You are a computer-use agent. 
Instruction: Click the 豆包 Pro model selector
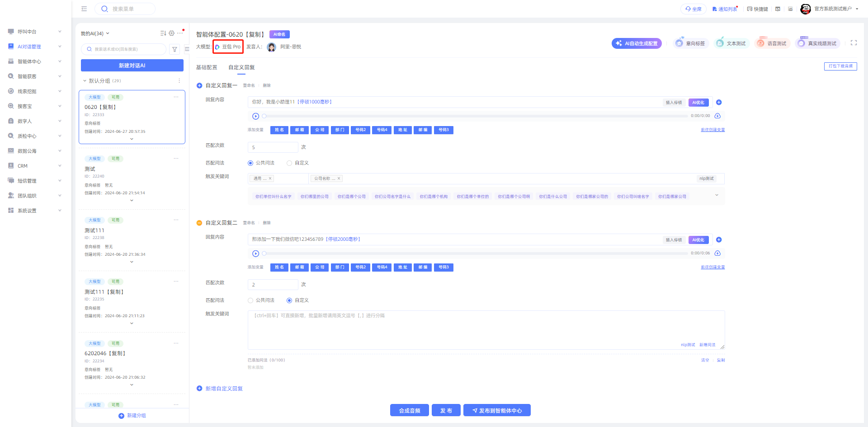pos(228,47)
